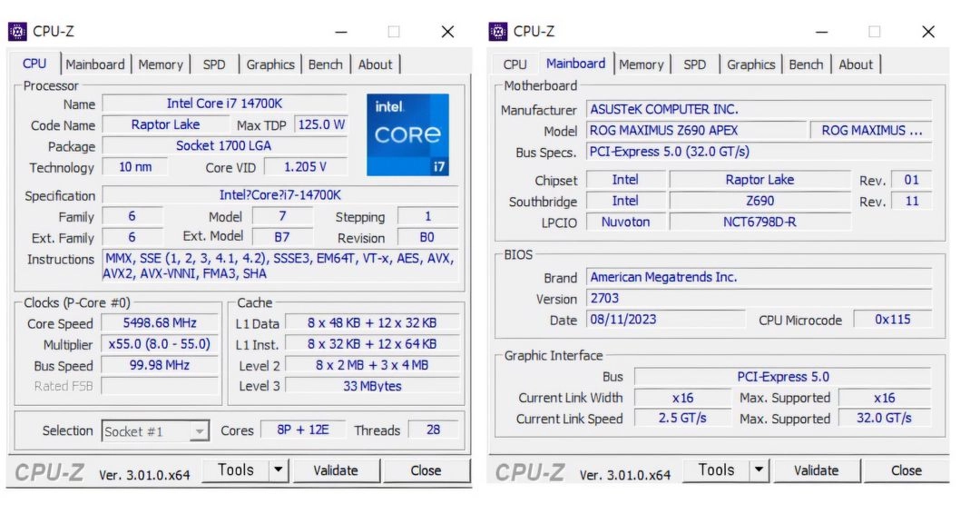Screen dimensions: 980x514
Task: Minimize the right CPU-Z window
Action: pyautogui.click(x=821, y=32)
